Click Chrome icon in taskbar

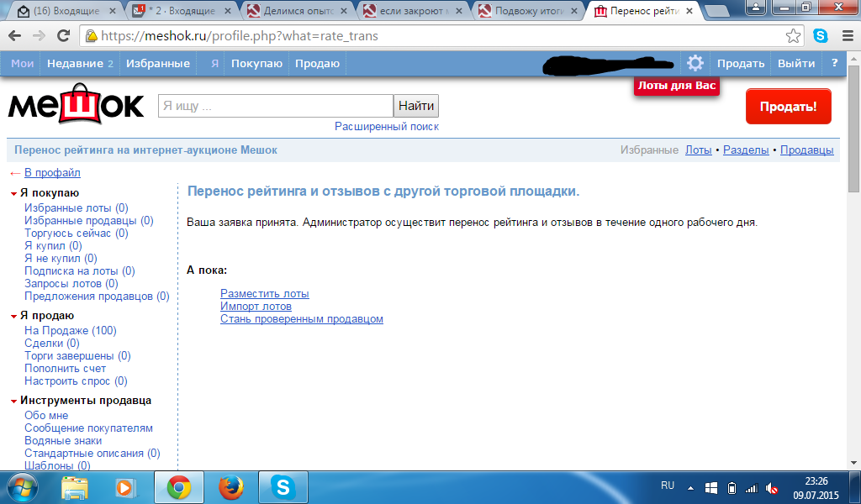tap(179, 487)
